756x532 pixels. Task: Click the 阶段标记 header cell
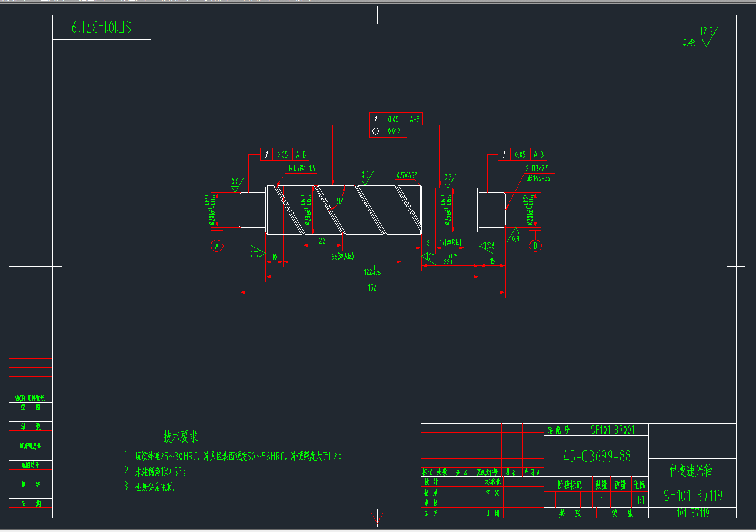point(570,485)
